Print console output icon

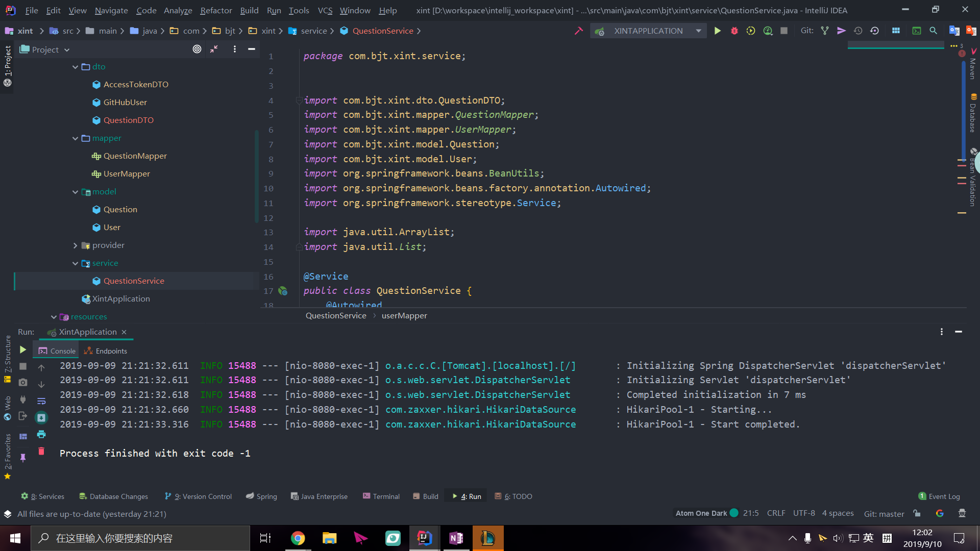click(x=41, y=434)
